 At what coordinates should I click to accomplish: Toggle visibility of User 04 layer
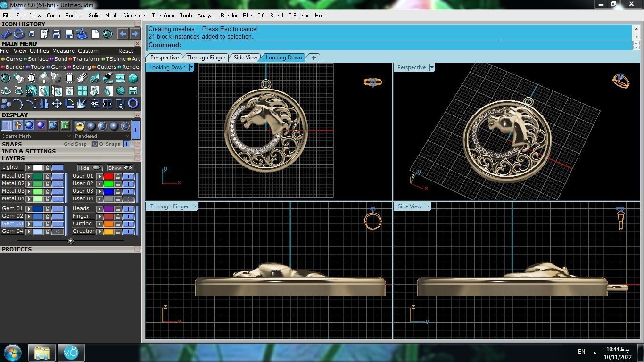(x=129, y=199)
